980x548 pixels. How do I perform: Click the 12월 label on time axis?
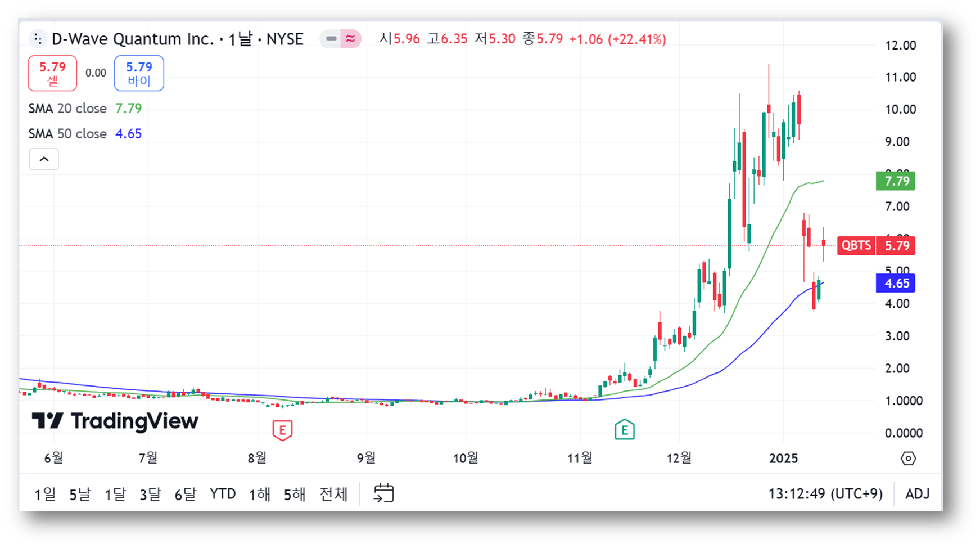tap(679, 459)
